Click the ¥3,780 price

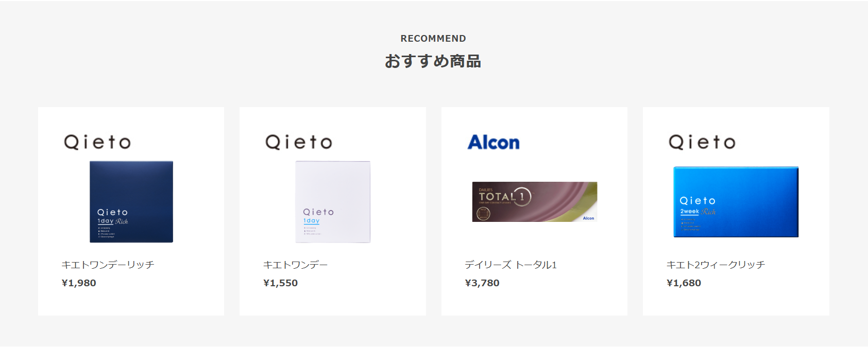coord(482,283)
